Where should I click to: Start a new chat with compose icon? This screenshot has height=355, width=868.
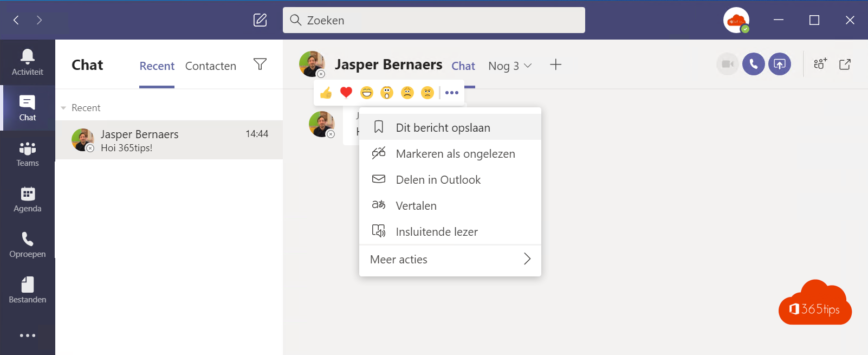(x=260, y=20)
